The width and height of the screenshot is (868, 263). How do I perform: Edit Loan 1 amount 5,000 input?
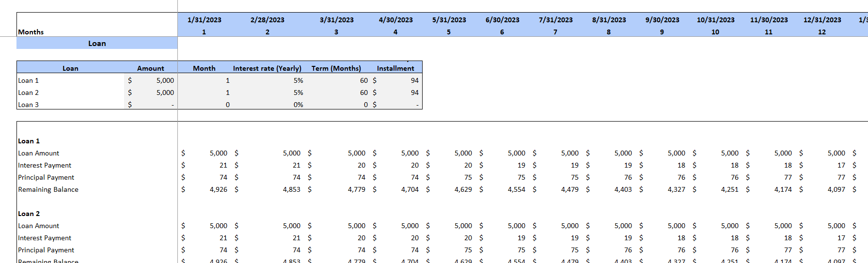(x=151, y=80)
